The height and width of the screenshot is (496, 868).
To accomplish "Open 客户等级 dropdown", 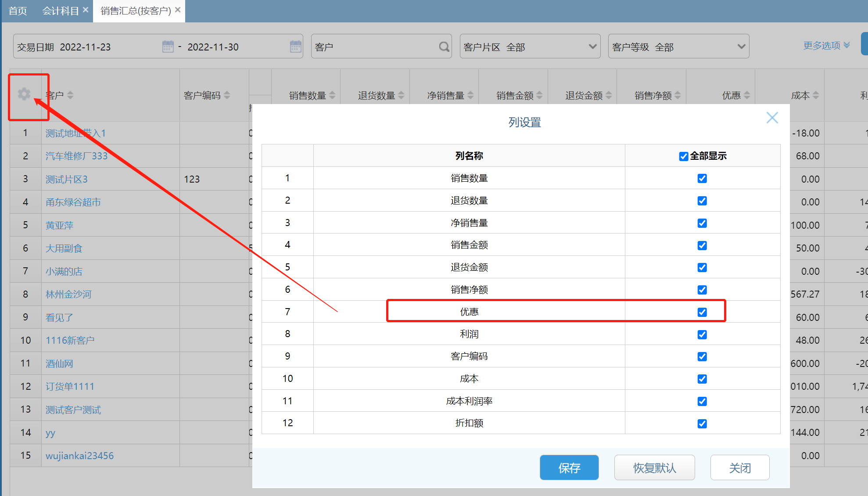I will pos(678,47).
